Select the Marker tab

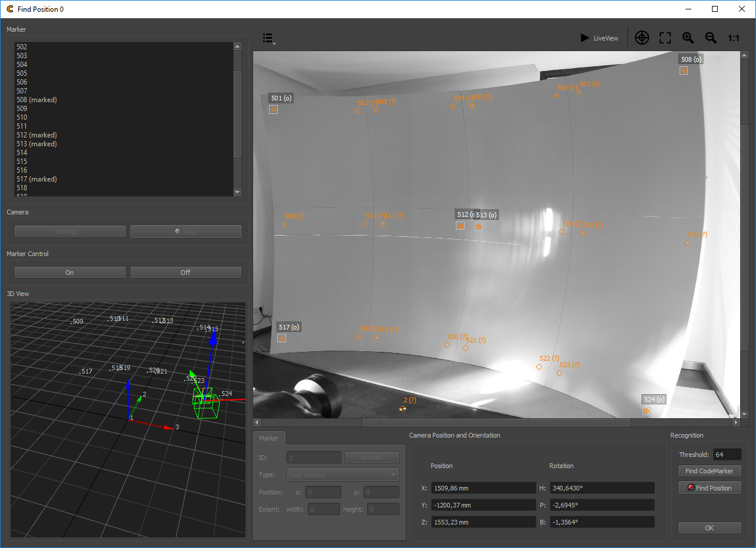(269, 438)
